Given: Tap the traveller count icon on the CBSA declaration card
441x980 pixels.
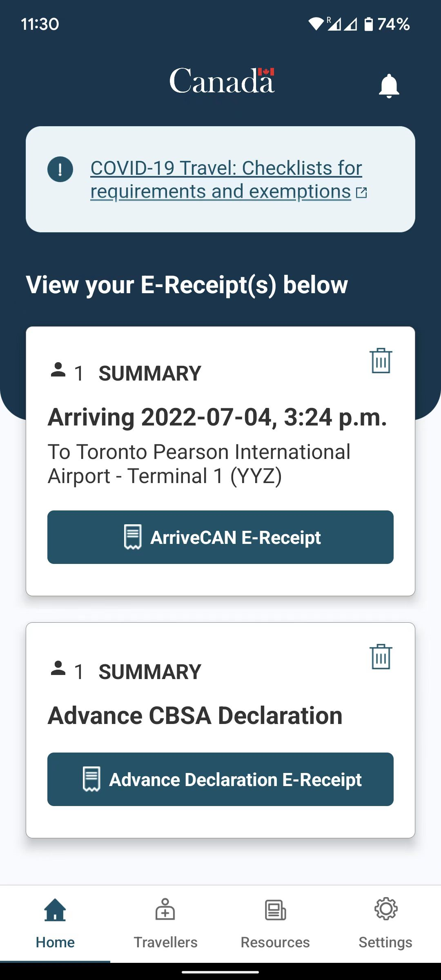Looking at the screenshot, I should tap(58, 668).
